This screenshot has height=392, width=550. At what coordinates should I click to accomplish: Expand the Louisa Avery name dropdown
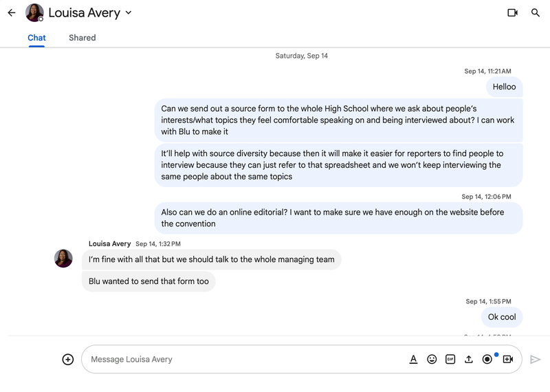coord(129,12)
